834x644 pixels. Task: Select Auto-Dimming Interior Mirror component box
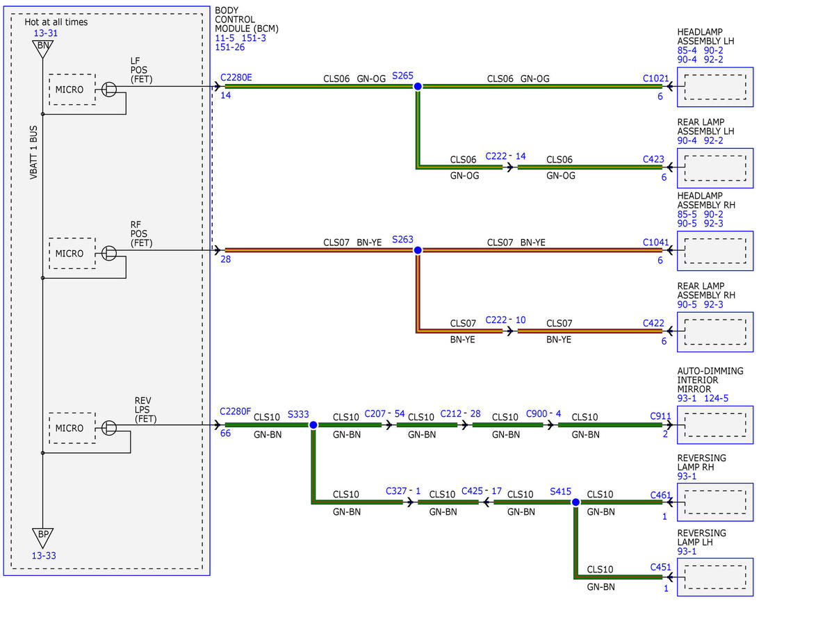coord(715,424)
